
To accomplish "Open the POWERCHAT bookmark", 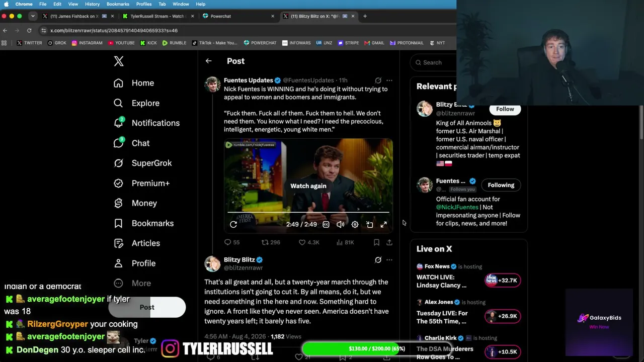I will pos(260,43).
